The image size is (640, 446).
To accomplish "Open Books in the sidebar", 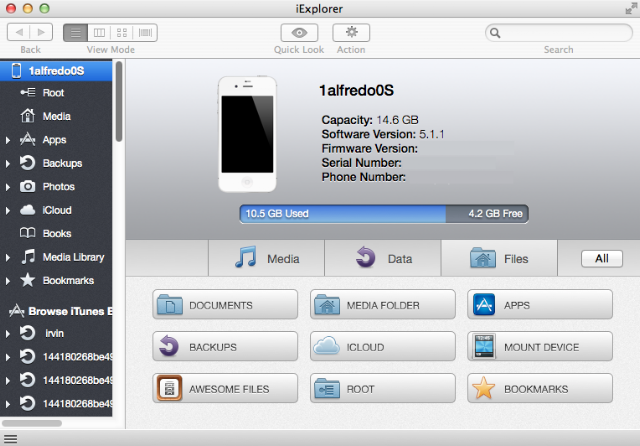I will tap(56, 233).
